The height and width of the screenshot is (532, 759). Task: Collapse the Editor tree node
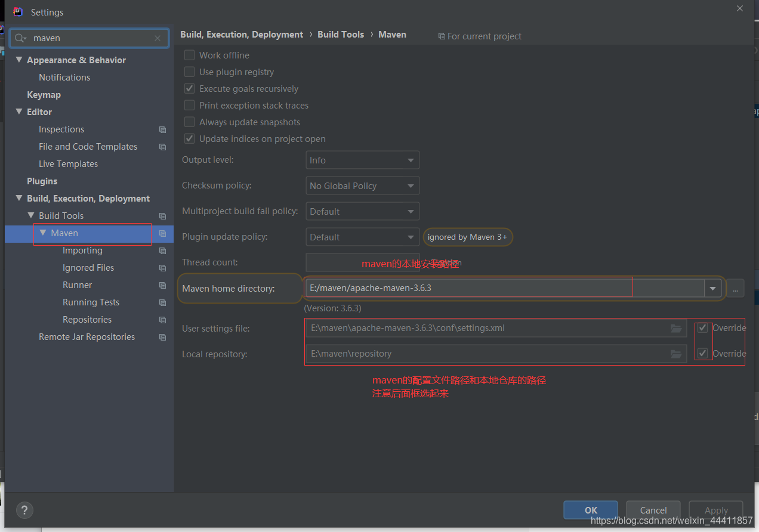coord(19,112)
